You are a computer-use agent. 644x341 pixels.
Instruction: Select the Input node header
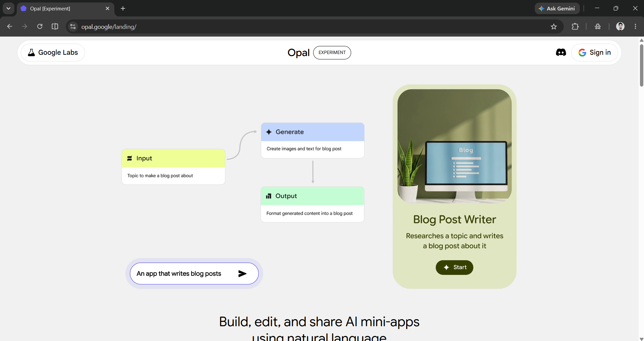tap(173, 158)
